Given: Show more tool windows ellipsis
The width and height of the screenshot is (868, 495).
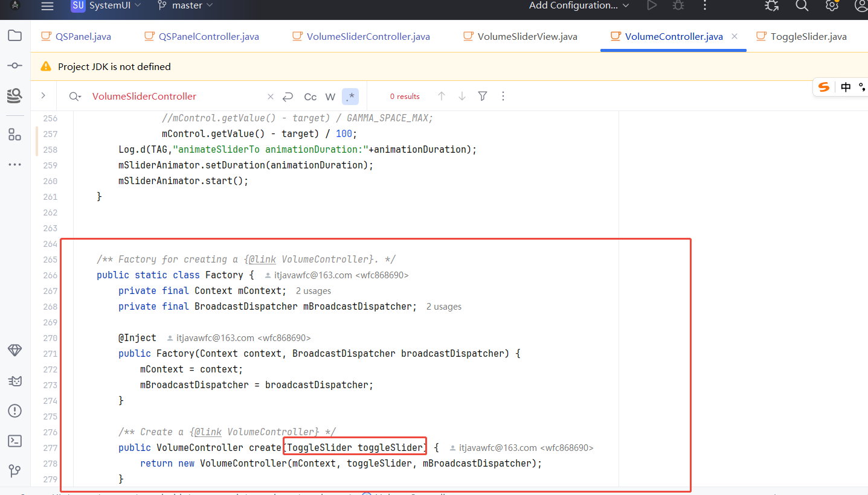Looking at the screenshot, I should [14, 164].
